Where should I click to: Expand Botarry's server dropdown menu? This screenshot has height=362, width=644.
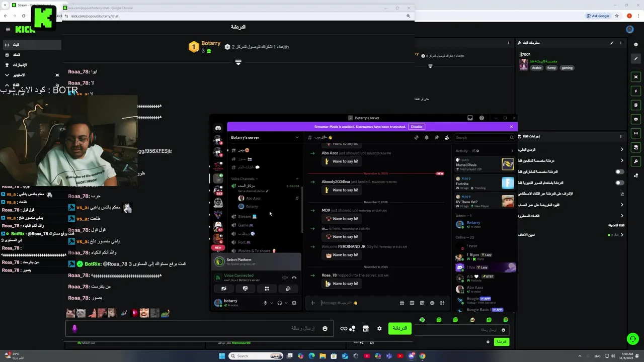point(297,137)
